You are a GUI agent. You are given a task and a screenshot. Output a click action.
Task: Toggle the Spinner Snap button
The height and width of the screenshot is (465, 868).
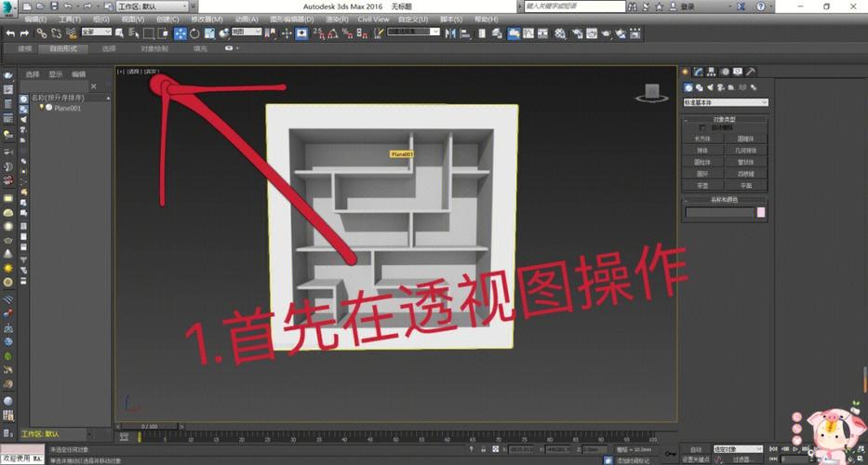(362, 33)
